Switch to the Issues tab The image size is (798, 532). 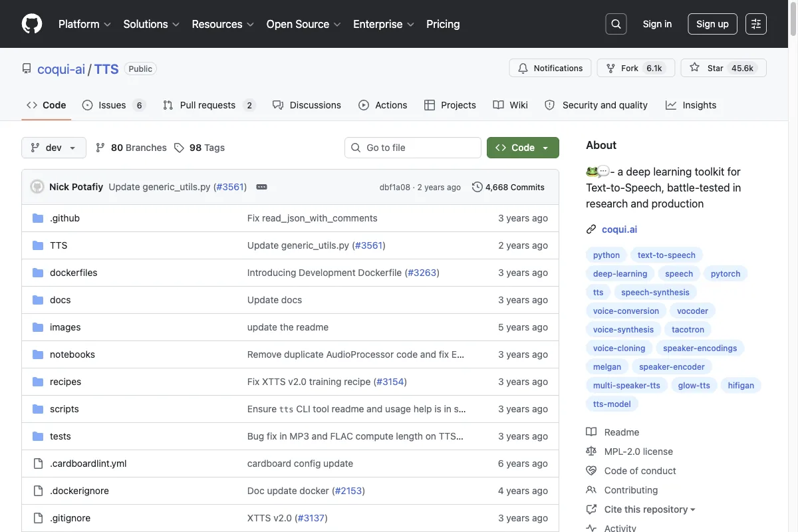pos(114,105)
